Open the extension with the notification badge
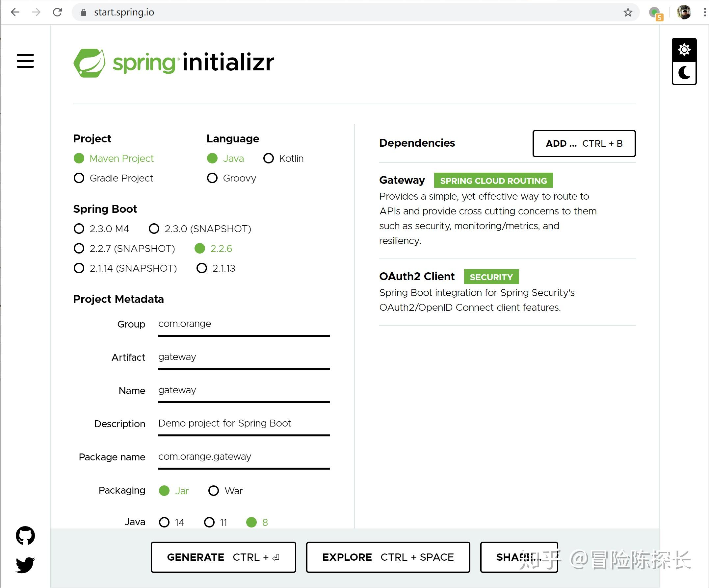709x588 pixels. (654, 12)
